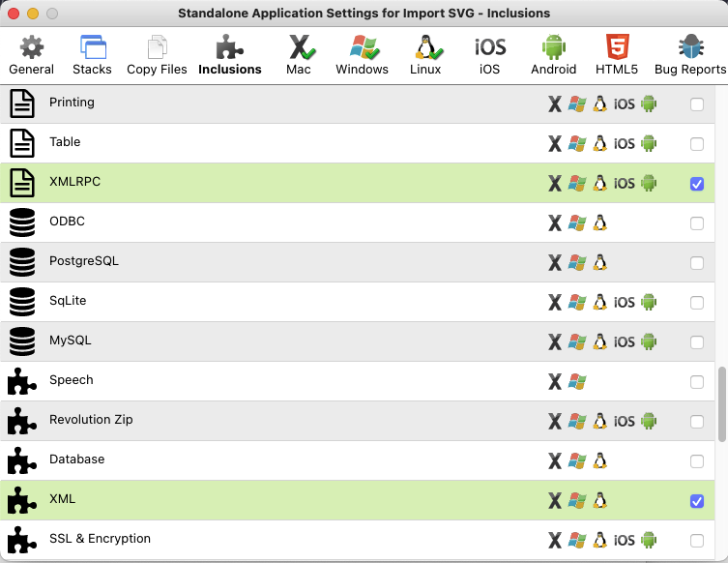The image size is (728, 563).
Task: Select the Speech row label
Action: pyautogui.click(x=72, y=380)
